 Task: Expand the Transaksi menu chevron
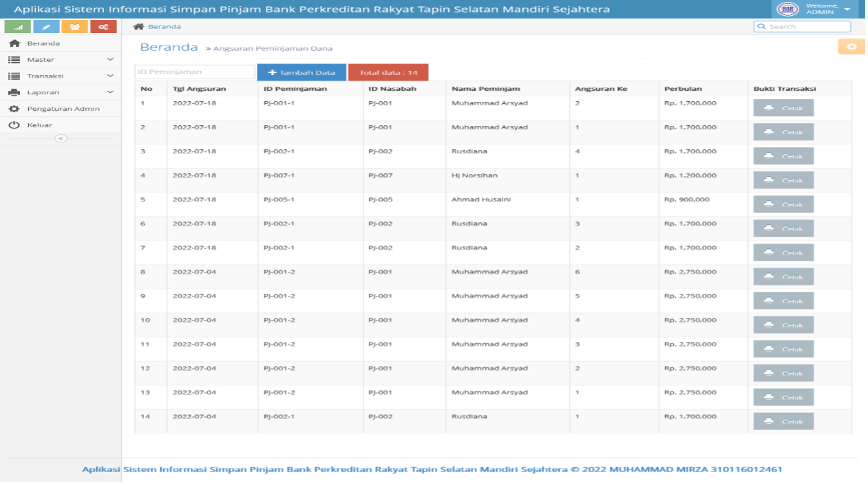[x=110, y=76]
